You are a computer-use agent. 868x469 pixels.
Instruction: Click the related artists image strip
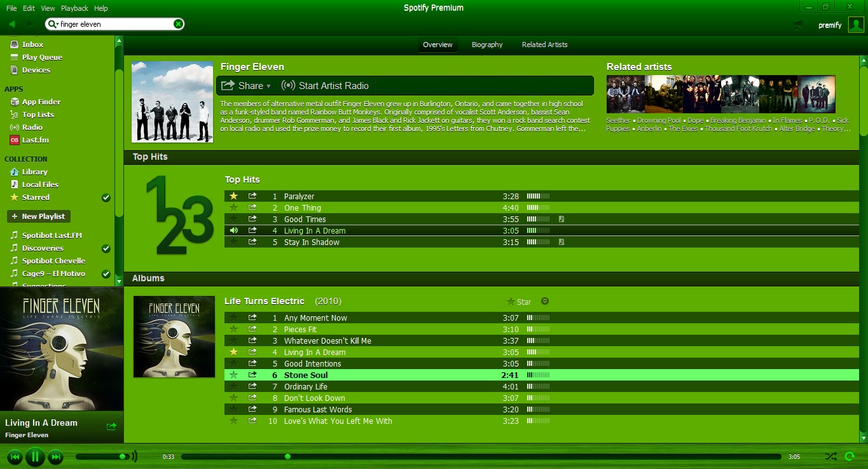720,94
